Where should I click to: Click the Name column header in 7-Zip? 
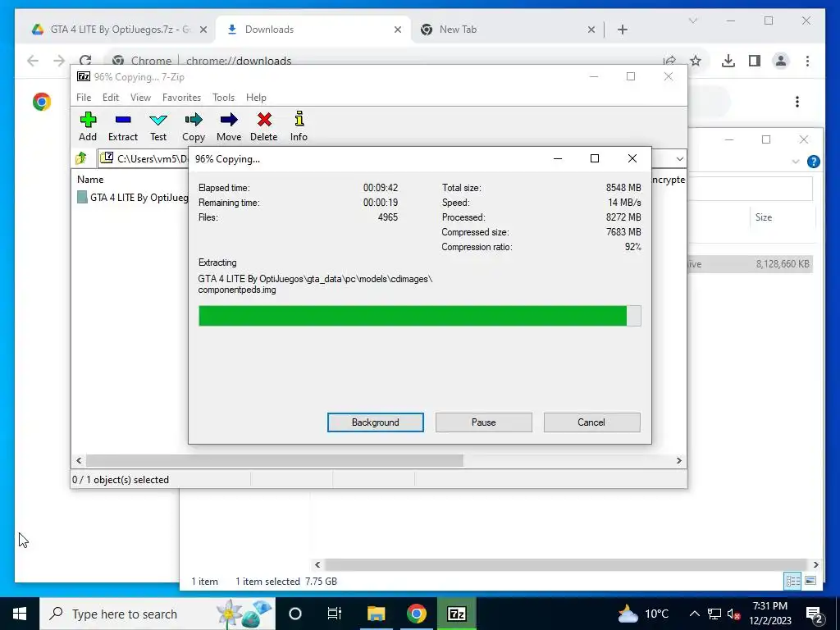pos(90,180)
